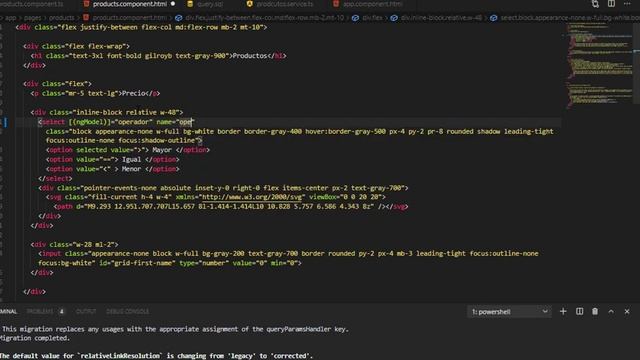Click 'queryParamsHandler' in the terminal output
The image size is (640, 360).
[299, 329]
